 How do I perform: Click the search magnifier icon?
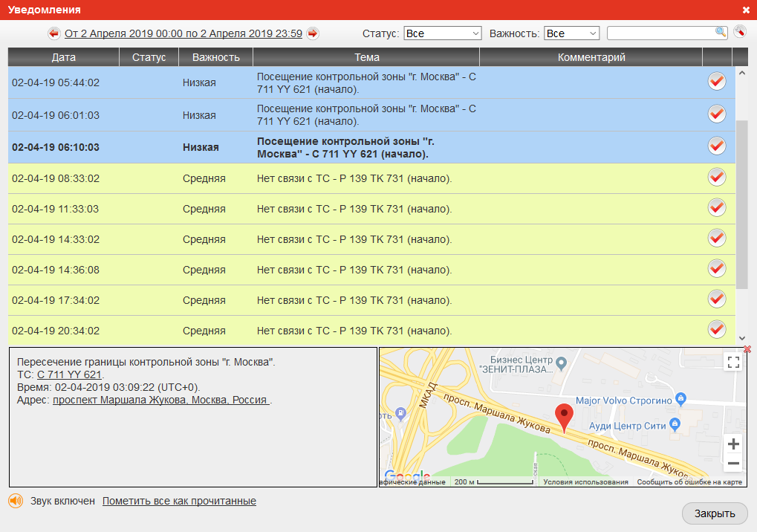coord(721,32)
